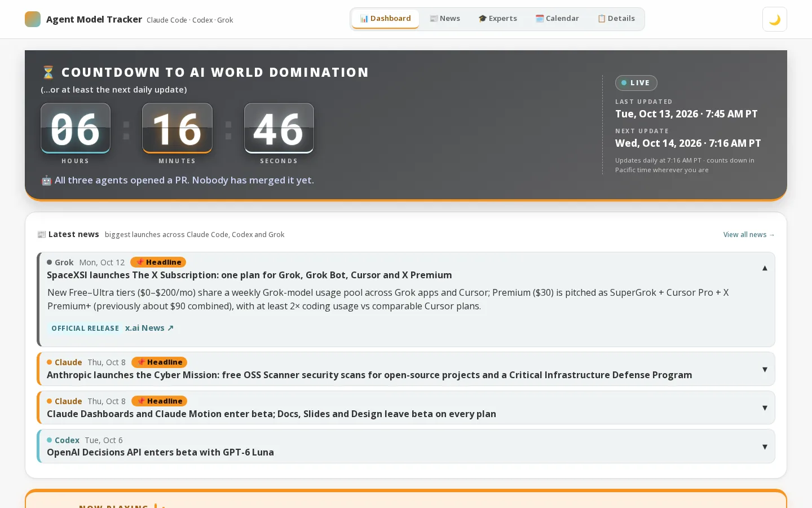
Task: Click the "Wed, Oct 14, 2026 · 7:16 AM PT" timestamp
Action: click(x=688, y=143)
